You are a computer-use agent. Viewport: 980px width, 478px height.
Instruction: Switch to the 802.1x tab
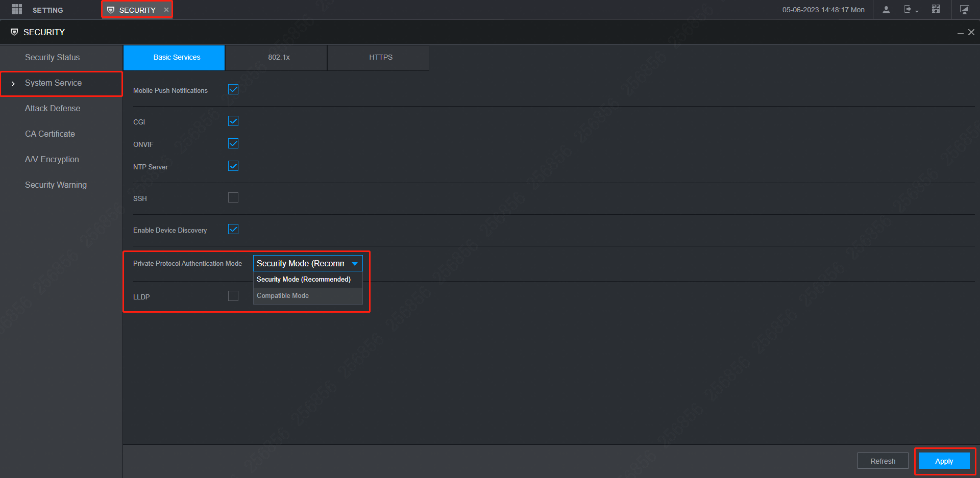click(x=278, y=57)
